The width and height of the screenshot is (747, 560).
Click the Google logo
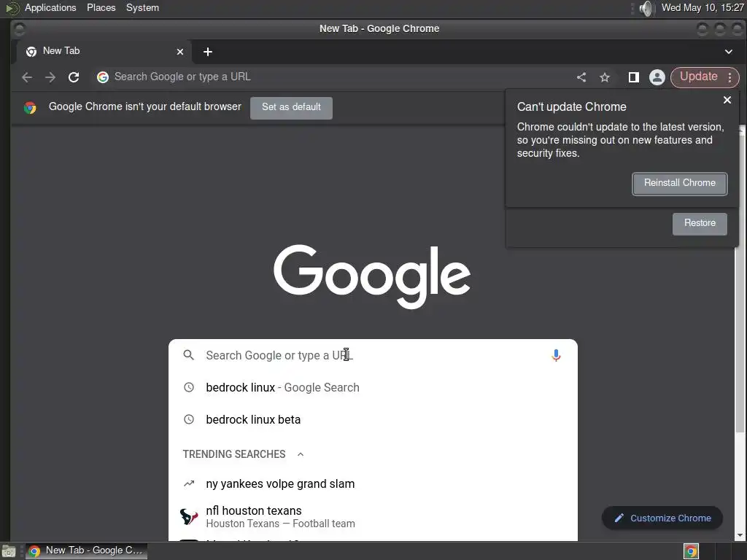372,276
